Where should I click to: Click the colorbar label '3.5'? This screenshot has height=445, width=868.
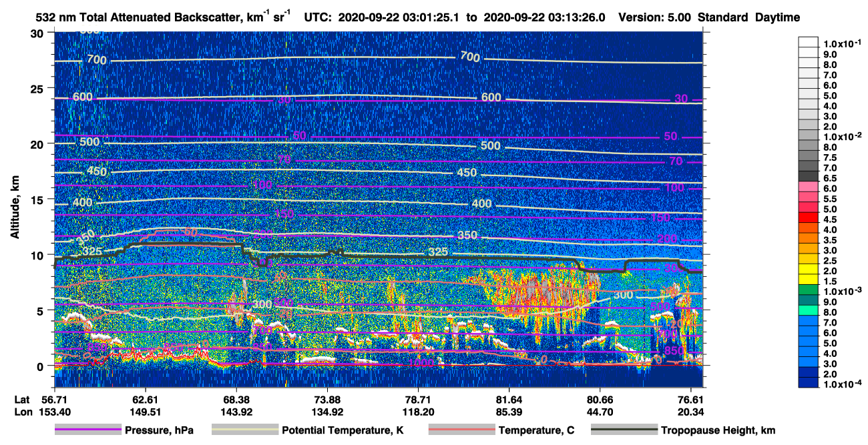tap(830, 240)
